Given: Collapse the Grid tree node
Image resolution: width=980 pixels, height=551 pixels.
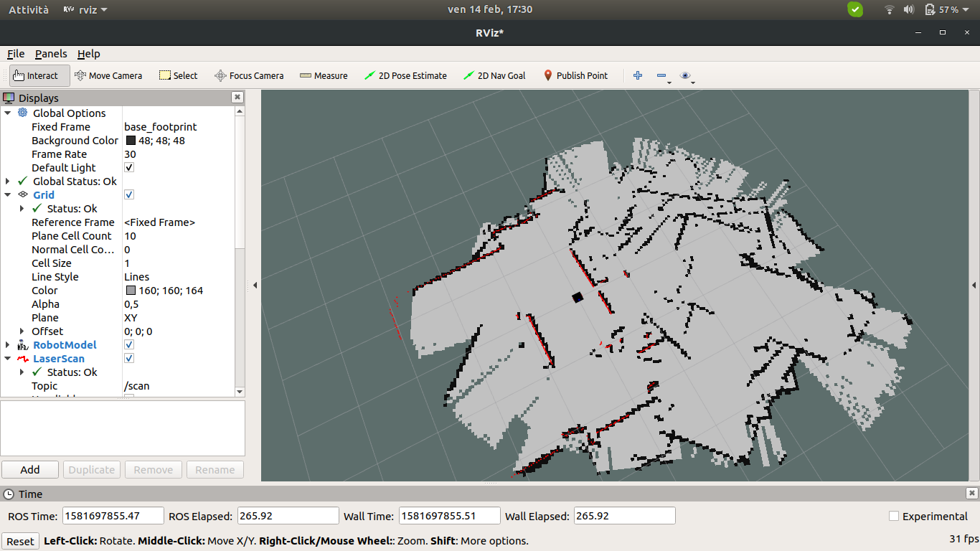Looking at the screenshot, I should click(8, 194).
